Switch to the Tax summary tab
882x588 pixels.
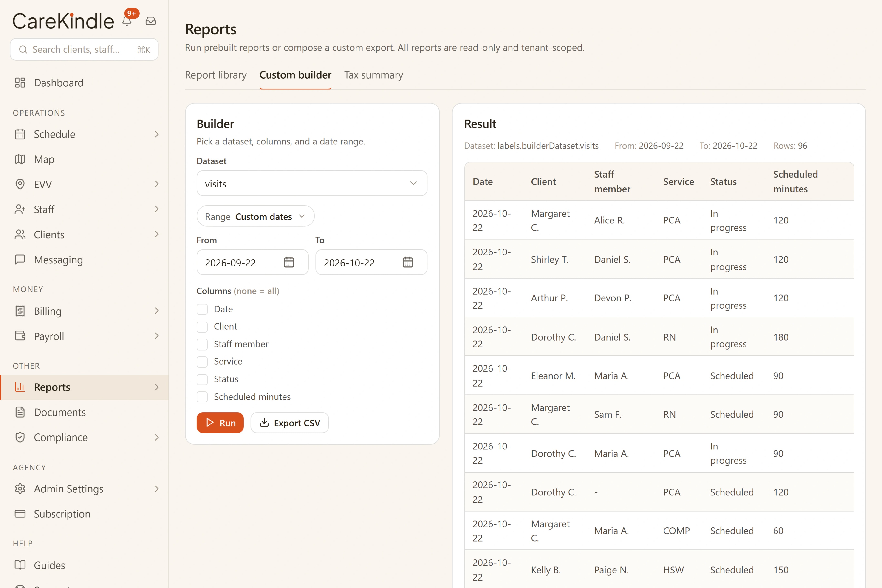pyautogui.click(x=373, y=75)
